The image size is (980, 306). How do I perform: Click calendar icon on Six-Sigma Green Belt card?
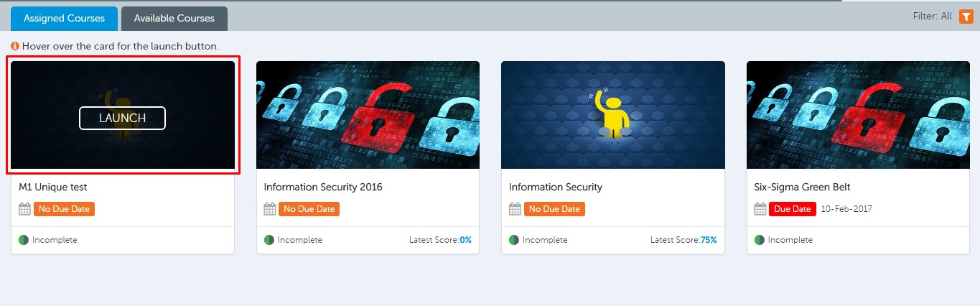pyautogui.click(x=760, y=209)
